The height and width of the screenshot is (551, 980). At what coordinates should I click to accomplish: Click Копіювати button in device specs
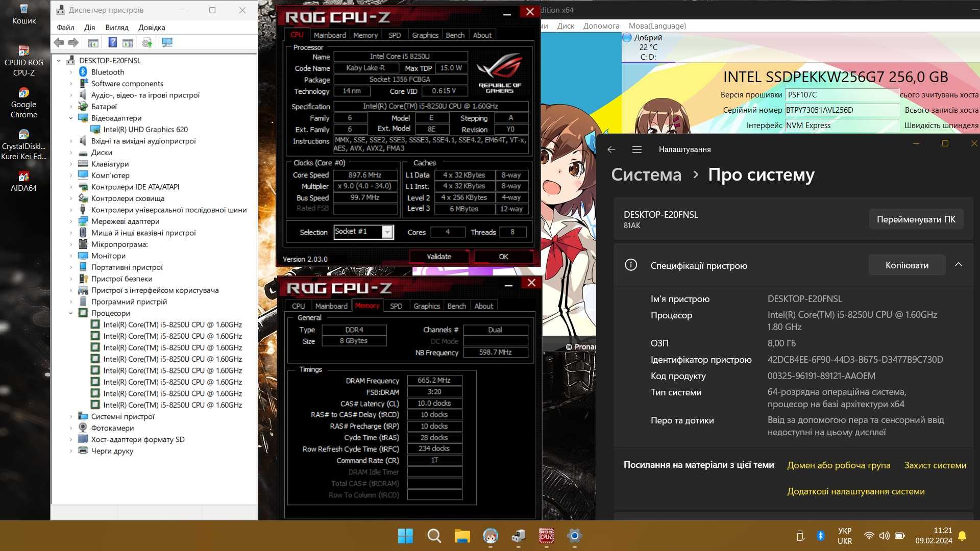pos(907,265)
